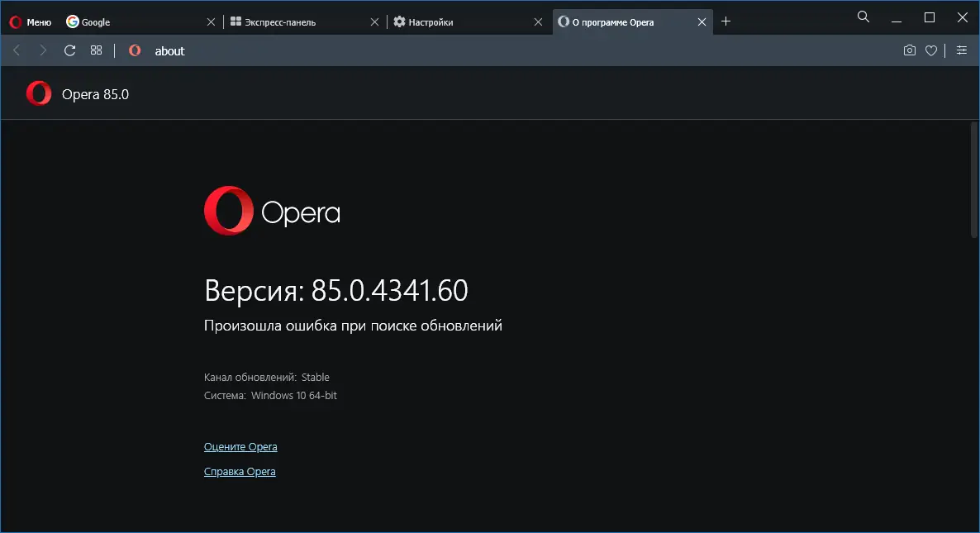Open the Opera Меню button

click(x=30, y=21)
